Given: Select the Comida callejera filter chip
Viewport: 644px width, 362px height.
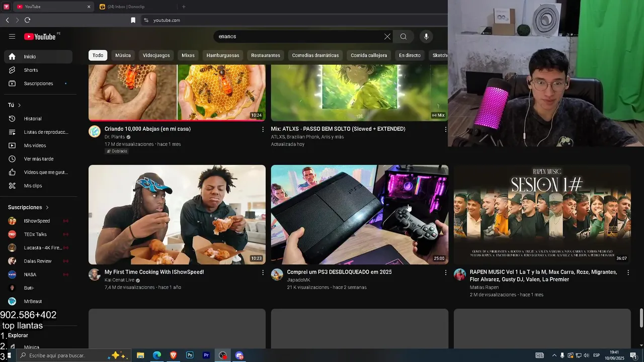Looking at the screenshot, I should pyautogui.click(x=369, y=55).
